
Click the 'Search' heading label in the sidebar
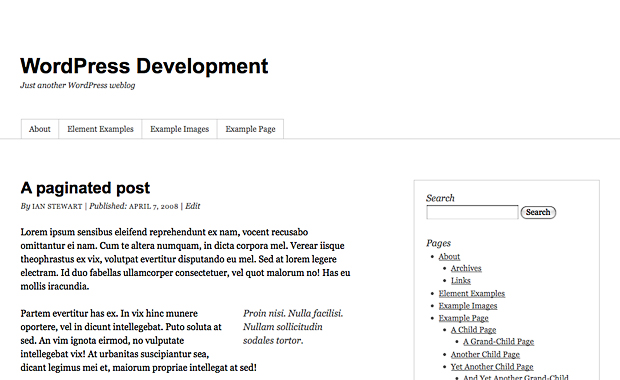tap(440, 198)
